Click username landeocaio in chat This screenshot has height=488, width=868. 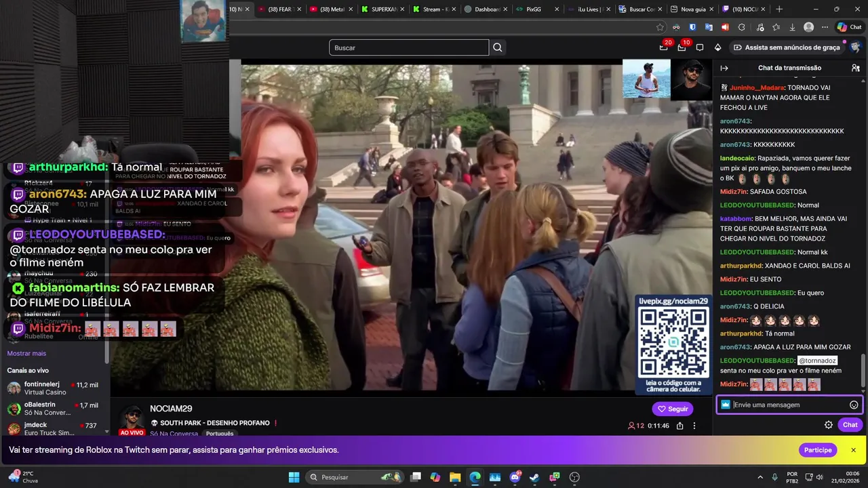point(736,158)
